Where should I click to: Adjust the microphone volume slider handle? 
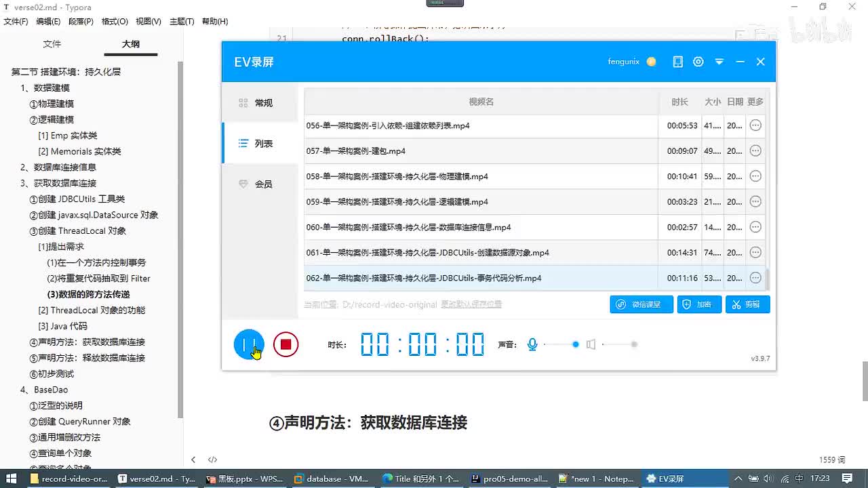[x=576, y=344]
